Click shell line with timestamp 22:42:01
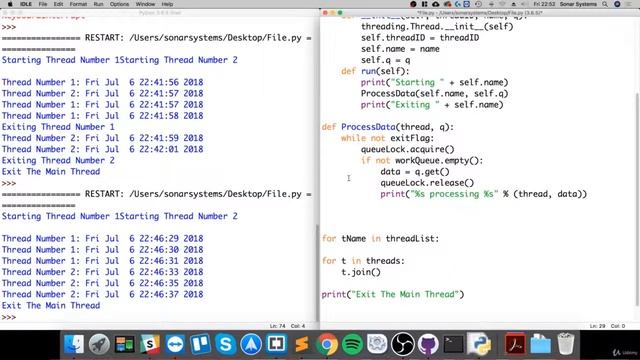Image resolution: width=640 pixels, height=360 pixels. point(102,149)
